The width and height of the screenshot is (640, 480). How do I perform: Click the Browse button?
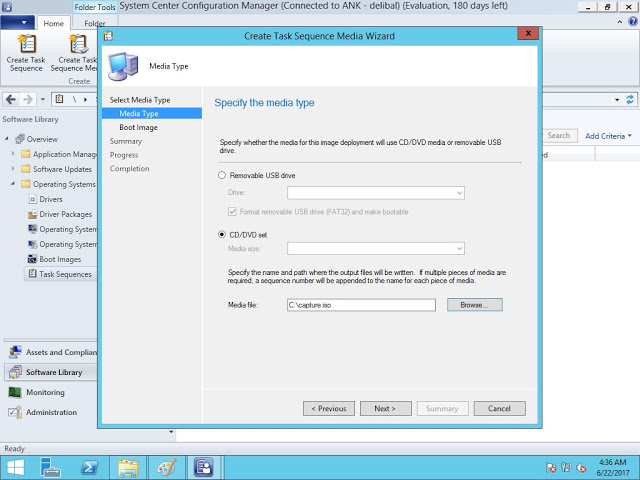474,304
